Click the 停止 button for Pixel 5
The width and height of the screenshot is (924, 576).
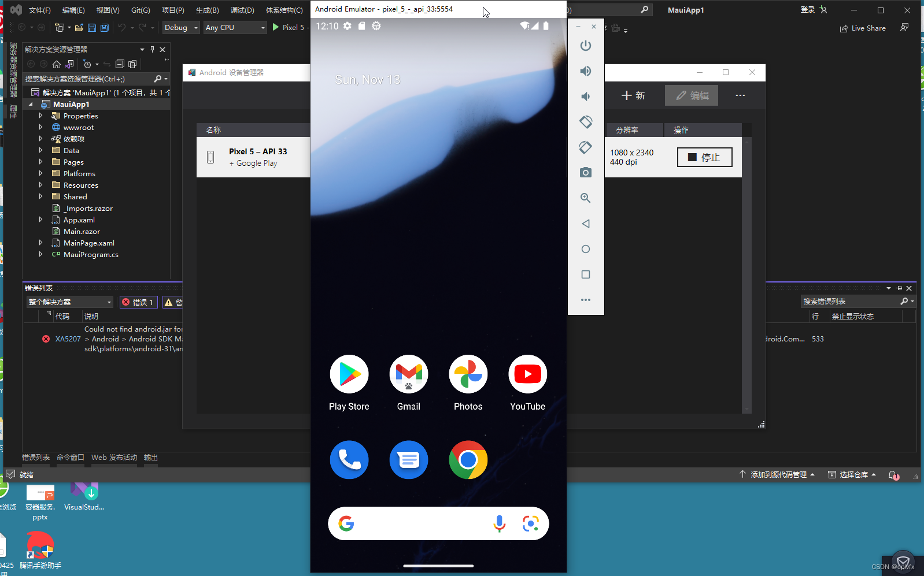point(704,157)
